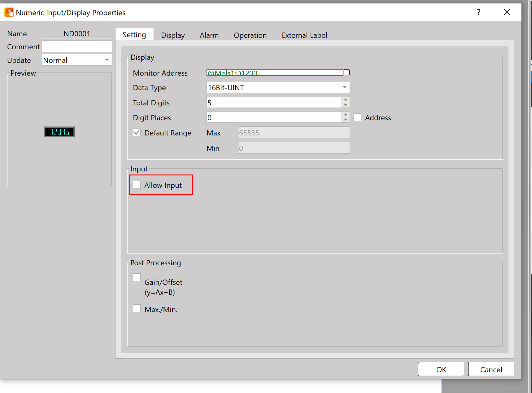This screenshot has height=393, width=532.
Task: Enable Gain/Offset post processing
Action: pos(137,277)
